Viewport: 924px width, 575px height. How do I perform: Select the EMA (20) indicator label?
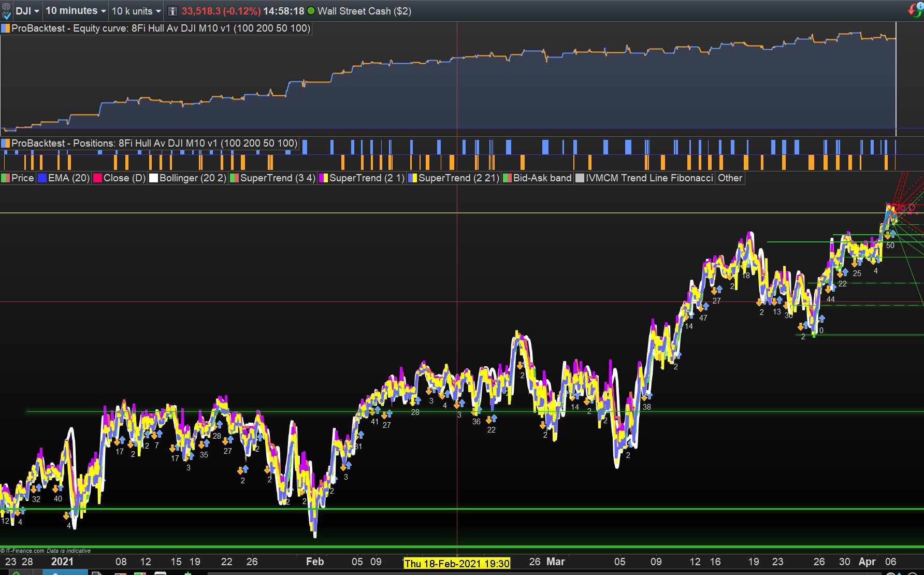(68, 178)
